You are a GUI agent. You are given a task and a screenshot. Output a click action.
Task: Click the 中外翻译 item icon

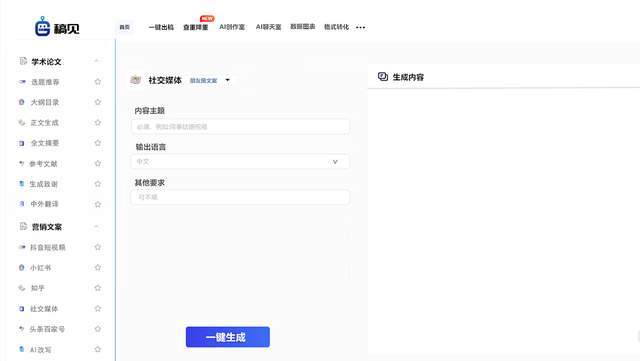(22, 204)
